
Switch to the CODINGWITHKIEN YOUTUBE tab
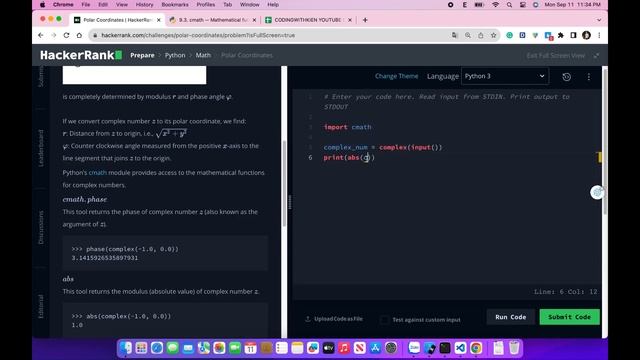(x=309, y=20)
